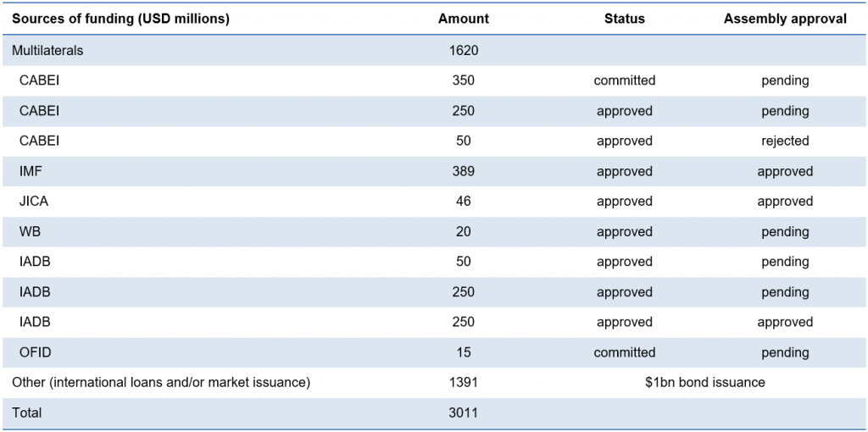Select the JICA amount 46
Screen dimensions: 868x432
[464, 202]
